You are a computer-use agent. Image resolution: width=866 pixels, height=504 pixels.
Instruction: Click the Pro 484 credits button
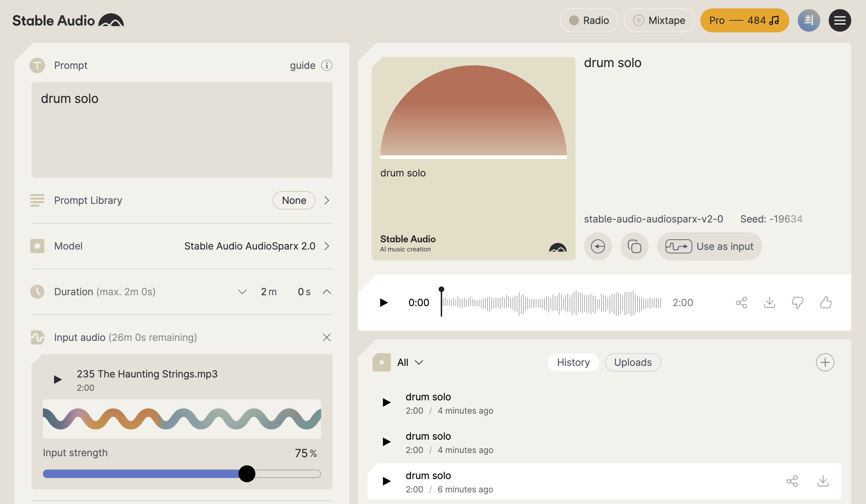coord(744,20)
